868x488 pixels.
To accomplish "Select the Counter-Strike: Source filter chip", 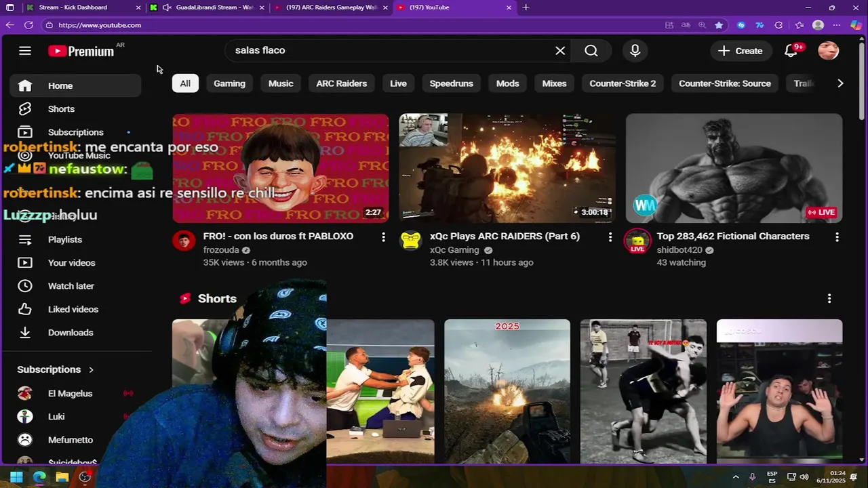I will 724,83.
